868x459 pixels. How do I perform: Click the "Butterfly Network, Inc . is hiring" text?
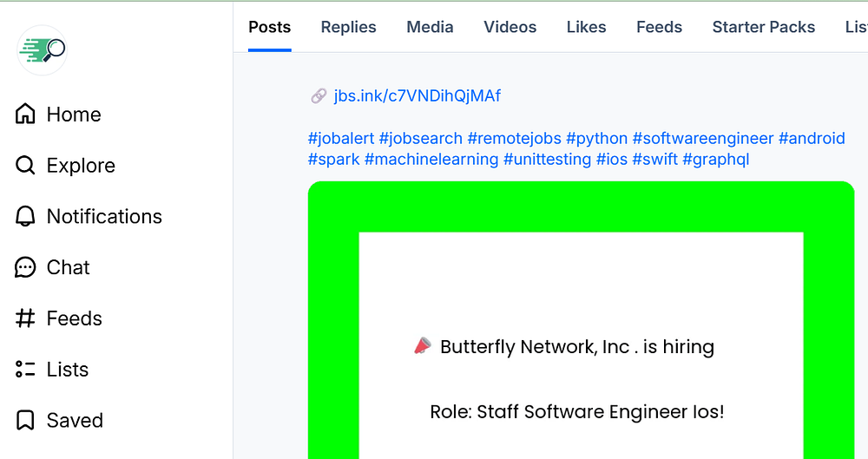(x=577, y=347)
